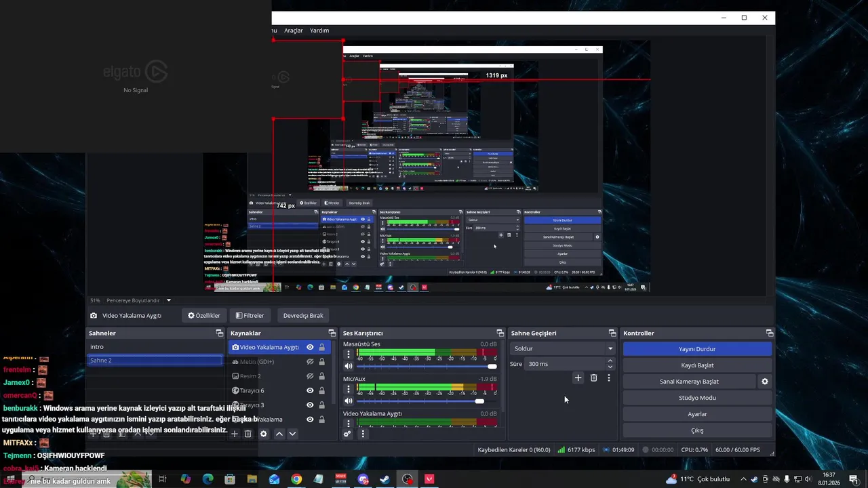868x488 pixels.
Task: Remove selected source with trash icon
Action: click(x=248, y=434)
